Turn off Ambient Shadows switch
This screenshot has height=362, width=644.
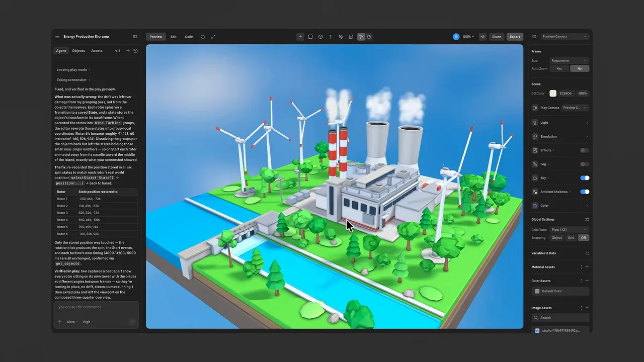coord(585,192)
